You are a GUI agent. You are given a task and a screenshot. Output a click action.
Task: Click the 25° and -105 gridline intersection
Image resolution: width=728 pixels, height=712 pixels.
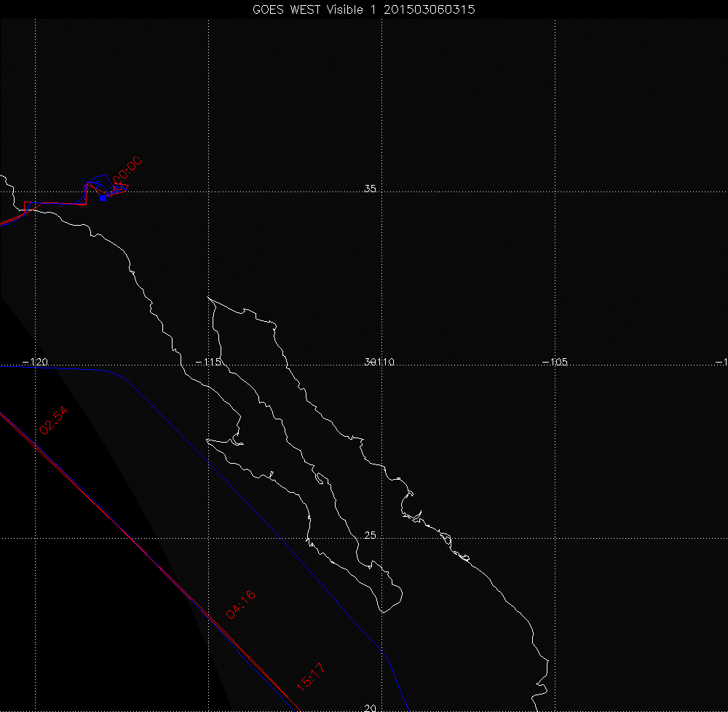pos(556,538)
